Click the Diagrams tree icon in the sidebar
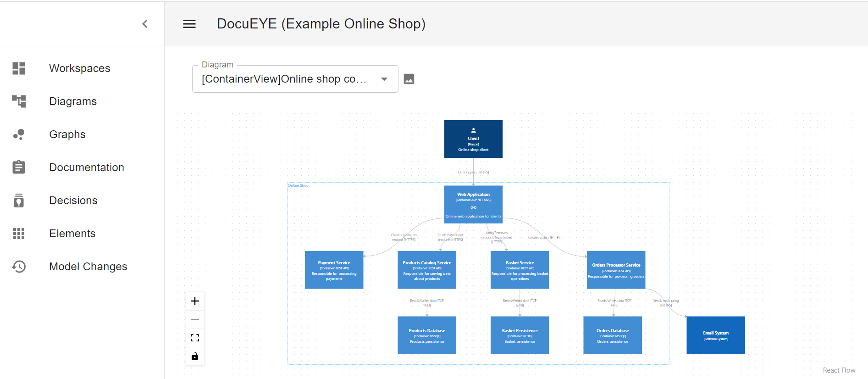This screenshot has width=868, height=379. 19,101
